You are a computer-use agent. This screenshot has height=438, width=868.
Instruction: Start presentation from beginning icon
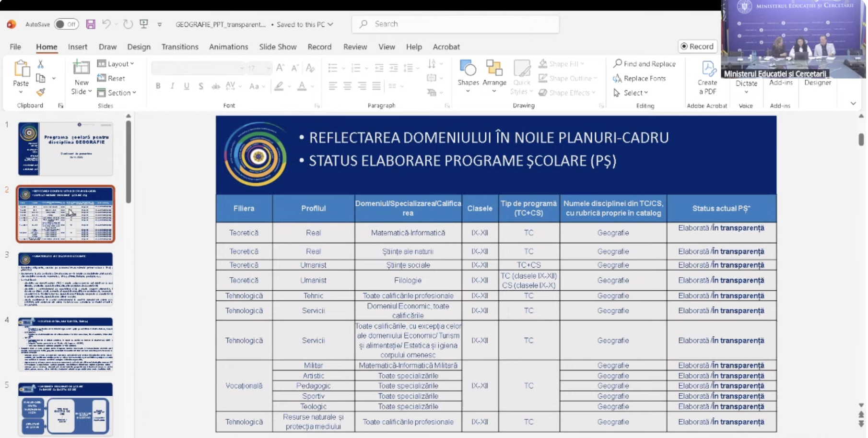pyautogui.click(x=144, y=24)
